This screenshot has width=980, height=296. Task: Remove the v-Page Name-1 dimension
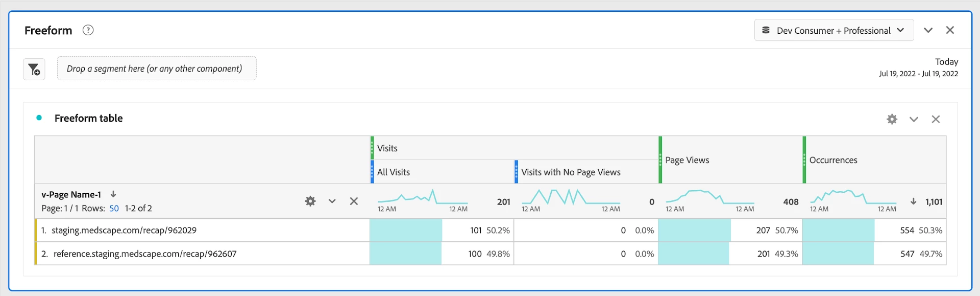[354, 201]
